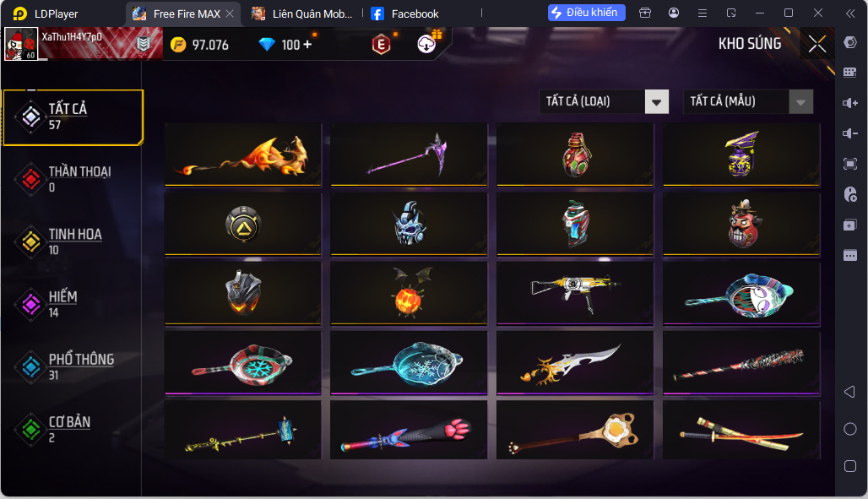Viewport: 868px width, 499px height.
Task: Close the Kho Súng weapon vault screen
Action: point(816,44)
